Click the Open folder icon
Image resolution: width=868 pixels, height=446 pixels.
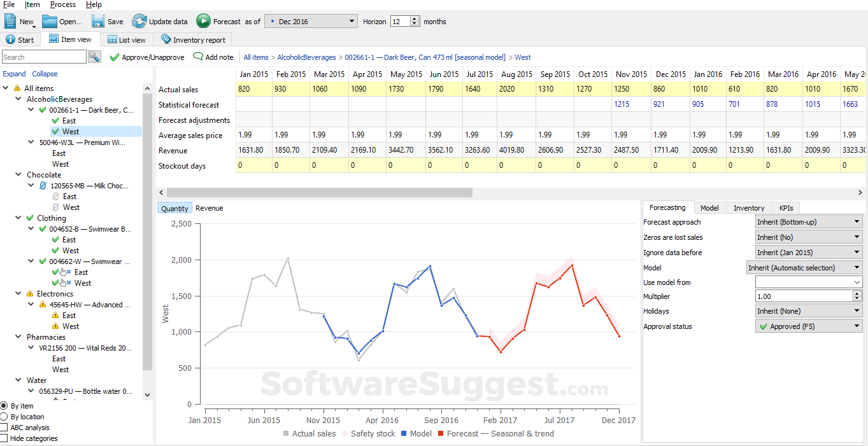tap(50, 21)
